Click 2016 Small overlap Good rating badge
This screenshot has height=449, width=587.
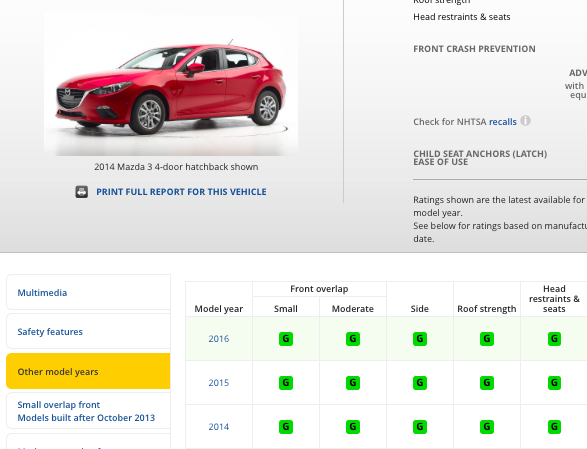point(286,339)
